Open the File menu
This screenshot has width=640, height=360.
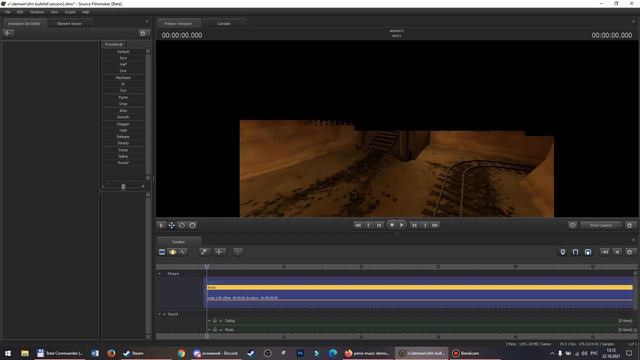point(8,12)
